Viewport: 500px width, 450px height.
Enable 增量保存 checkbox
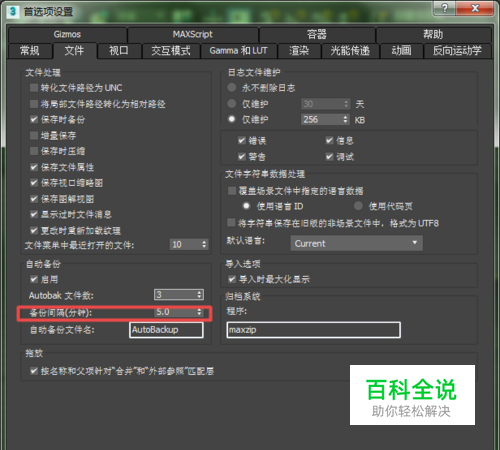click(34, 135)
